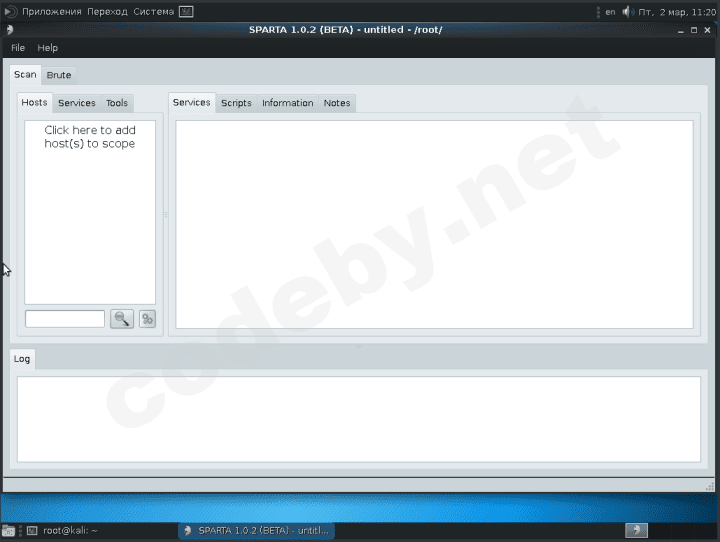720x542 pixels.
Task: Click the host filter search magnifier button
Action: tap(122, 319)
